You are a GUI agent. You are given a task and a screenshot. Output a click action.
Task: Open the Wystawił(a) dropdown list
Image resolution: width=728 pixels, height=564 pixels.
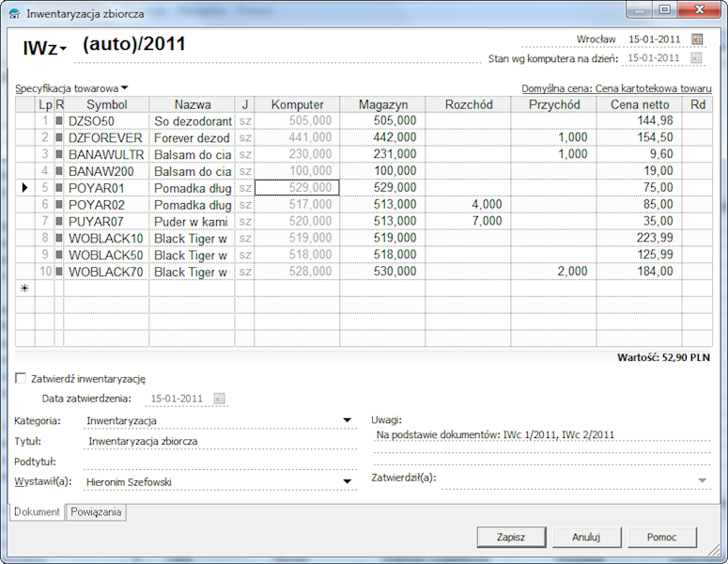coord(348,482)
